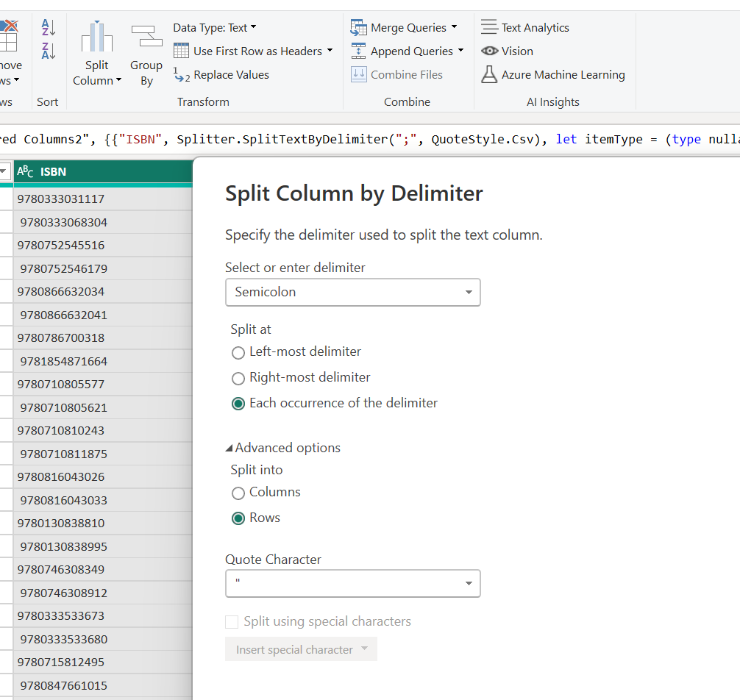Select cell 9780752545516
The image size is (740, 700).
103,246
